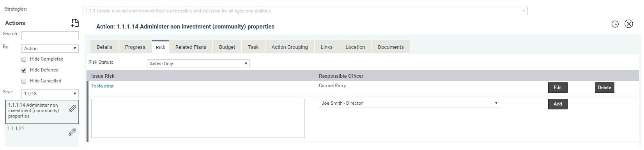644x150 pixels.
Task: Uncheck Hide Deferred checkbox
Action: point(24,70)
